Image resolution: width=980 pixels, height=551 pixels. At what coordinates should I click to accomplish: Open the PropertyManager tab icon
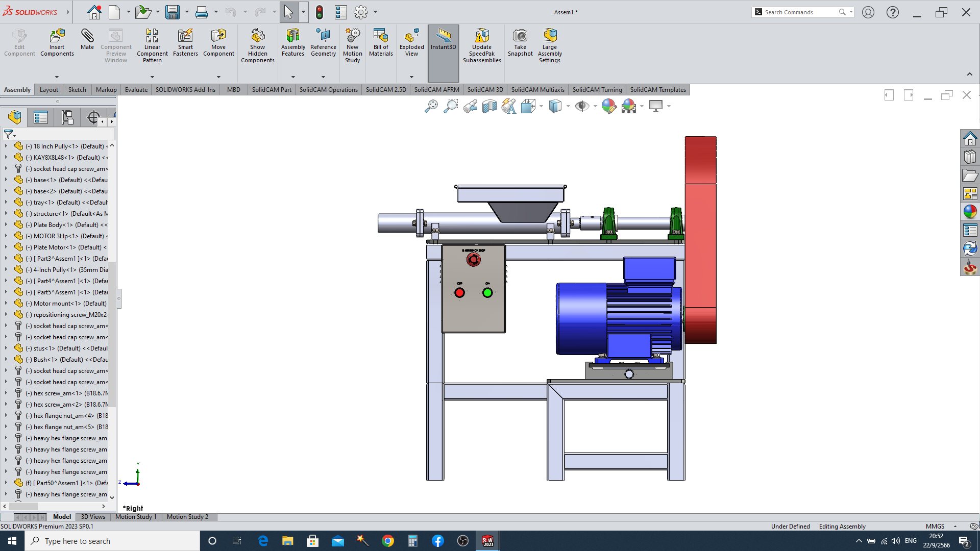pos(41,118)
